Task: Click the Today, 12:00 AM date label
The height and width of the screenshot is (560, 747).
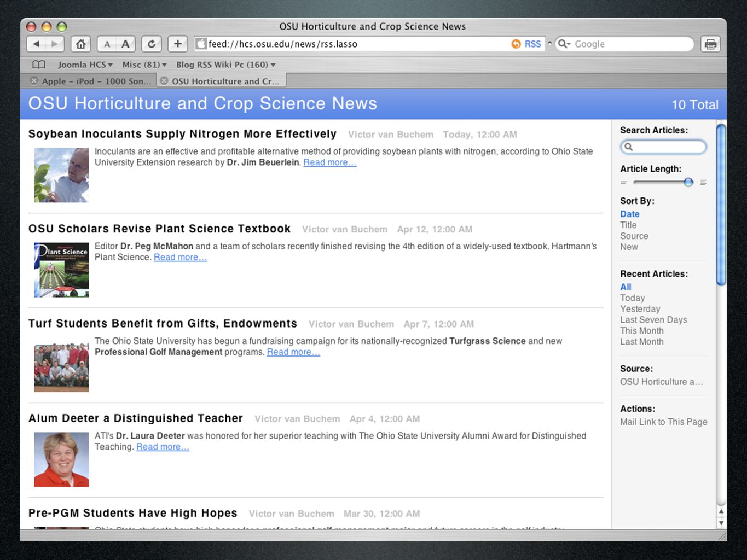Action: [x=480, y=135]
